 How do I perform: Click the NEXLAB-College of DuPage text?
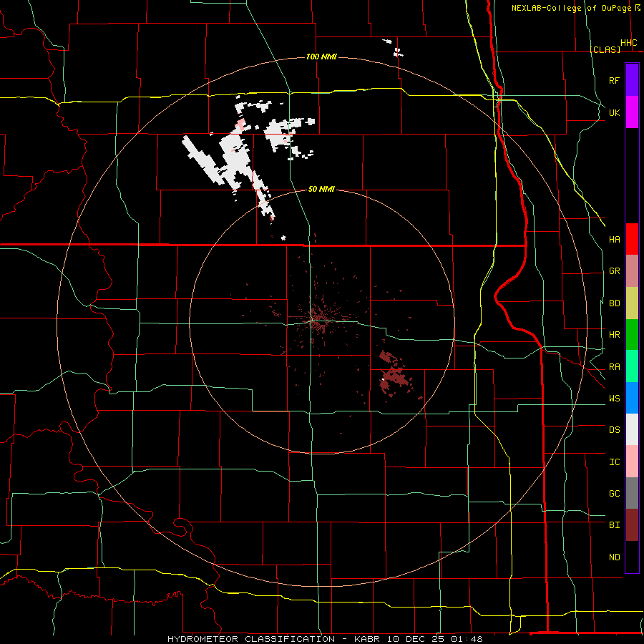point(571,8)
